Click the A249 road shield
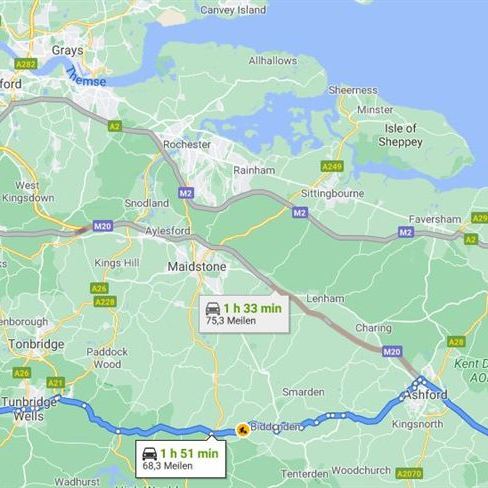This screenshot has height=488, width=488. click(332, 166)
